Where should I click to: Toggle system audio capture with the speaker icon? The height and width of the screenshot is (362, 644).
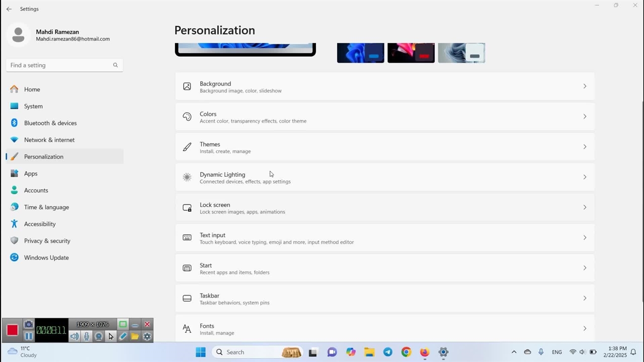[x=74, y=336]
